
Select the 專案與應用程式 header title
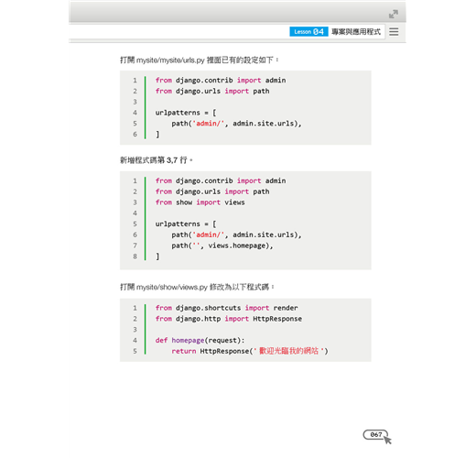[356, 32]
